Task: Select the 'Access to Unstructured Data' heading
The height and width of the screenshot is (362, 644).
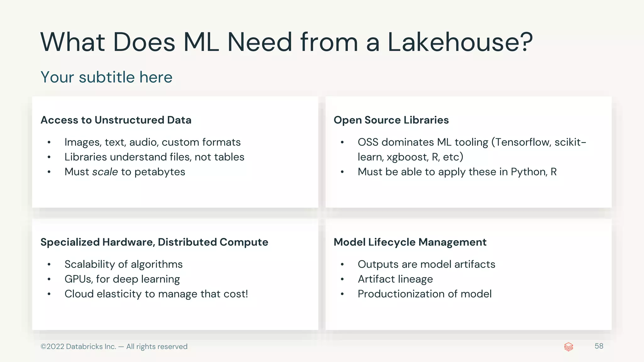Action: pos(116,120)
